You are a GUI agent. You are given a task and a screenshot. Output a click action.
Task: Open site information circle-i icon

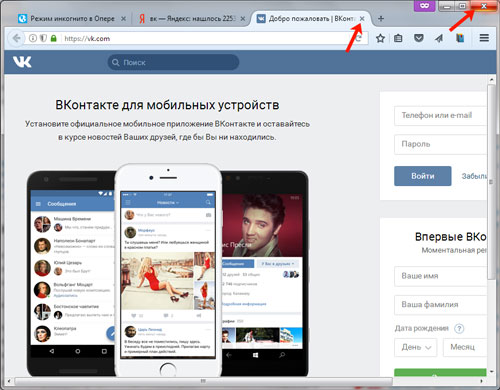pos(33,38)
